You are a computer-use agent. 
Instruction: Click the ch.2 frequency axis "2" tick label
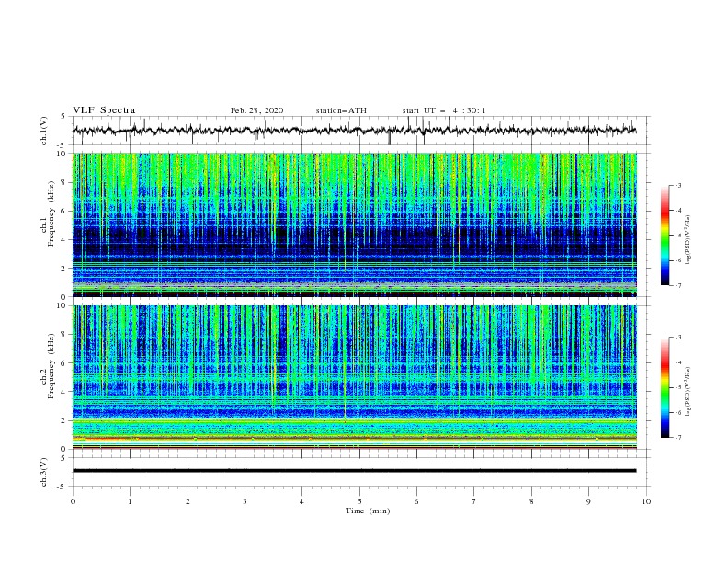65,420
